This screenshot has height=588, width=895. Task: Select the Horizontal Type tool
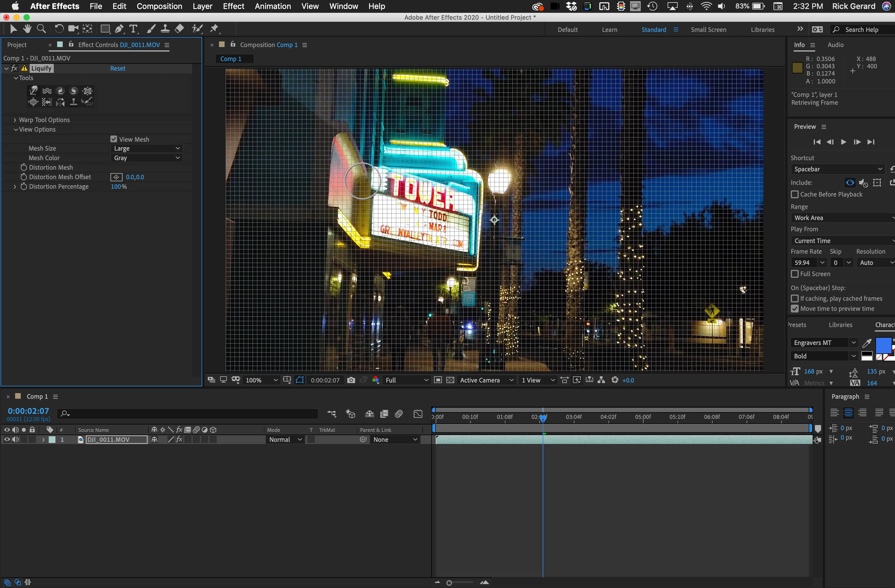[x=133, y=29]
